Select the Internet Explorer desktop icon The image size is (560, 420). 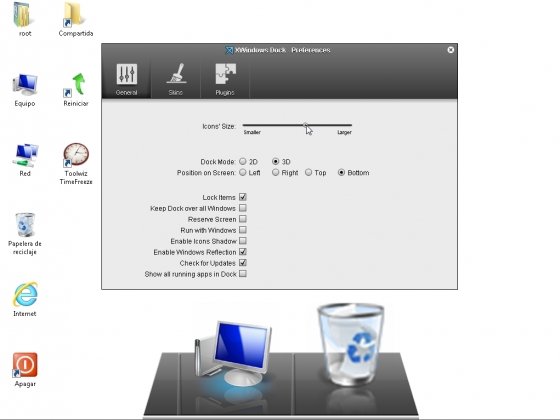point(25,299)
